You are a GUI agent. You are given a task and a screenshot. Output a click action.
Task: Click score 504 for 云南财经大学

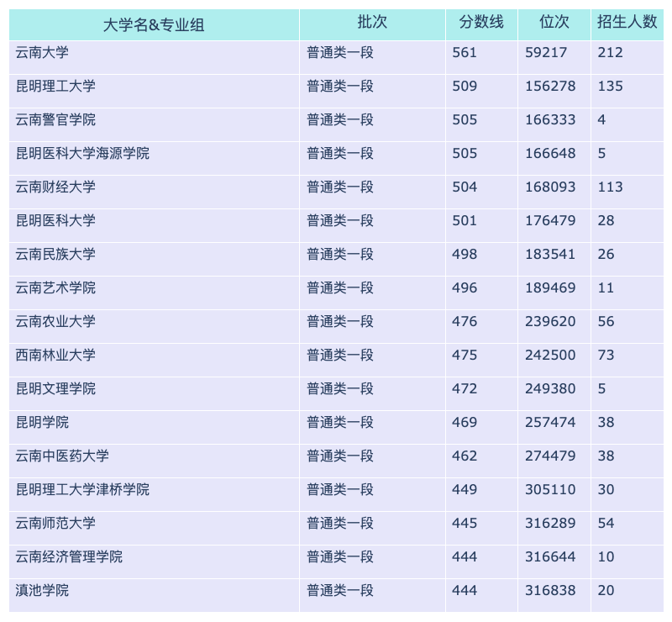[x=465, y=187]
